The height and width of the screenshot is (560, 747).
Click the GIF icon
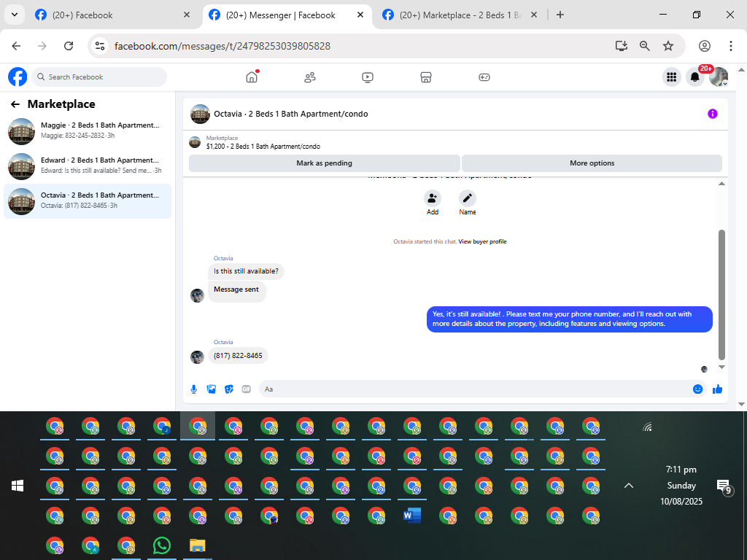[247, 389]
